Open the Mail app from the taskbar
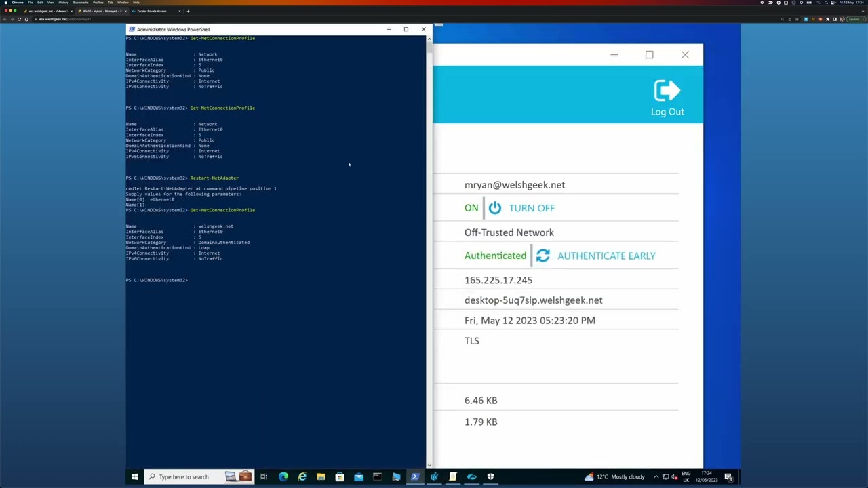This screenshot has width=868, height=488. 359,476
